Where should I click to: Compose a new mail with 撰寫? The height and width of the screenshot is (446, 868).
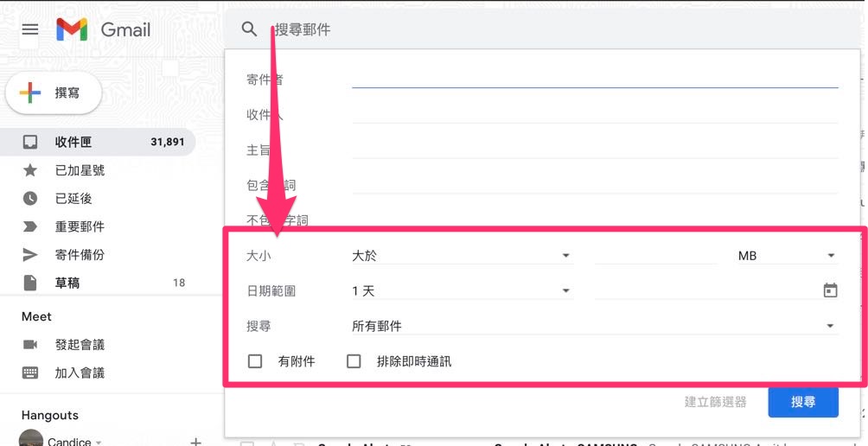tap(54, 93)
